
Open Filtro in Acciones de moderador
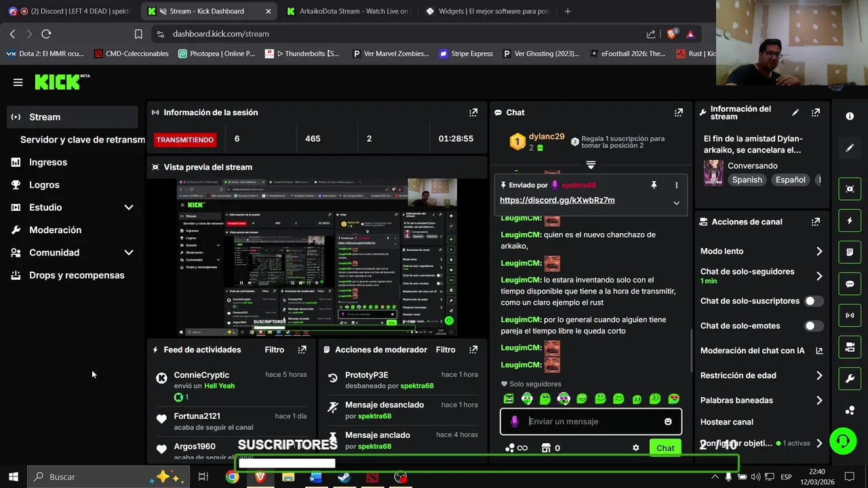click(x=446, y=350)
